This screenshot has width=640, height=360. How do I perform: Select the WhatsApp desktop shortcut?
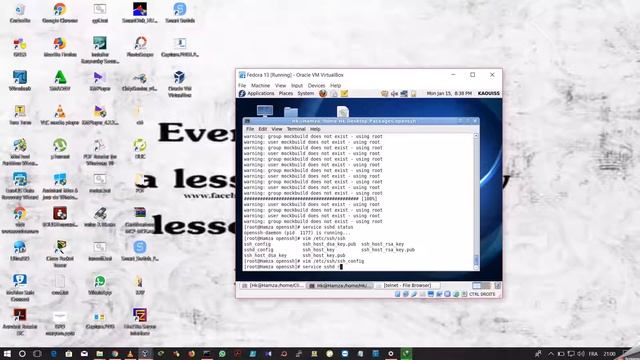100,284
